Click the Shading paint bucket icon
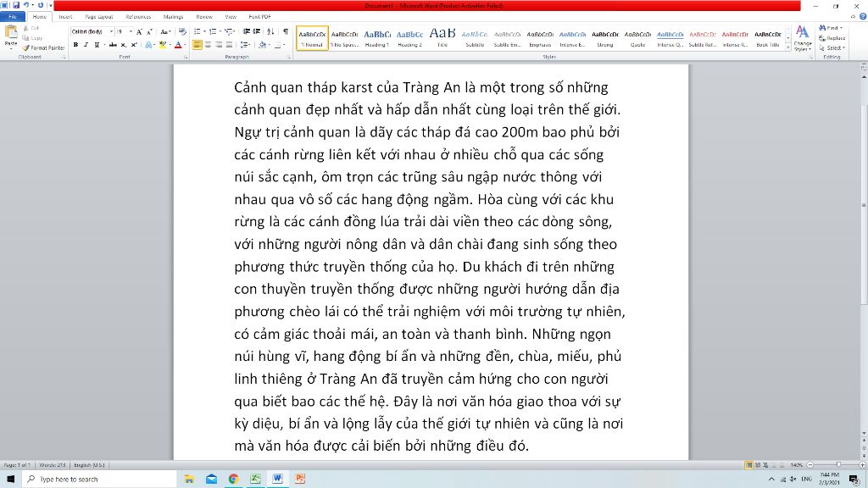Image resolution: width=868 pixels, height=488 pixels. click(x=263, y=45)
